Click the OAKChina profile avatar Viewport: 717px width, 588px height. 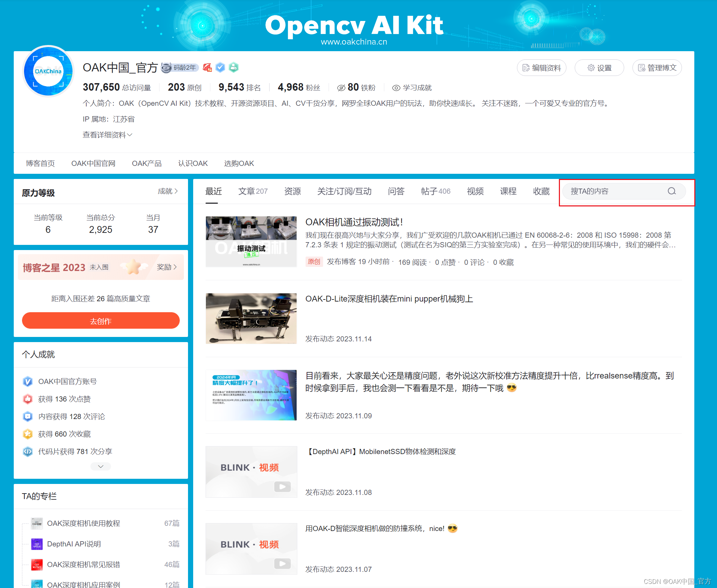click(x=48, y=71)
